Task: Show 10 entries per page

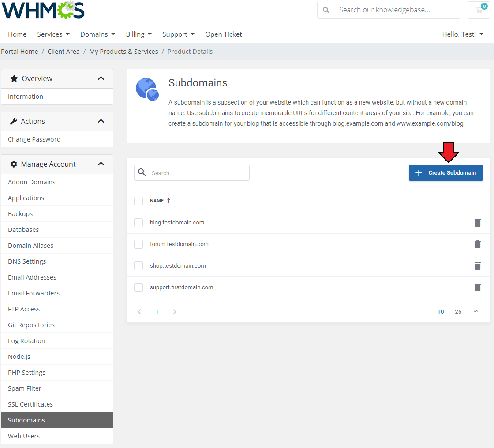Action: (x=441, y=312)
